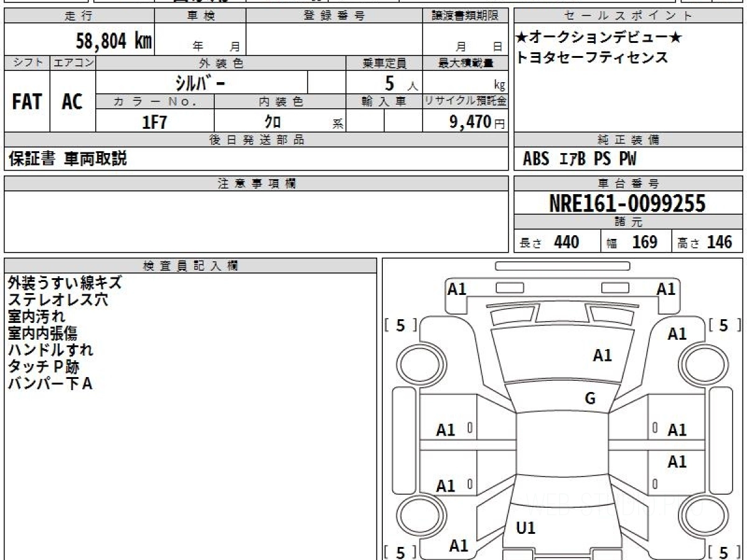The width and height of the screenshot is (747, 560).
Task: Click the 登録番号 header
Action: click(334, 16)
